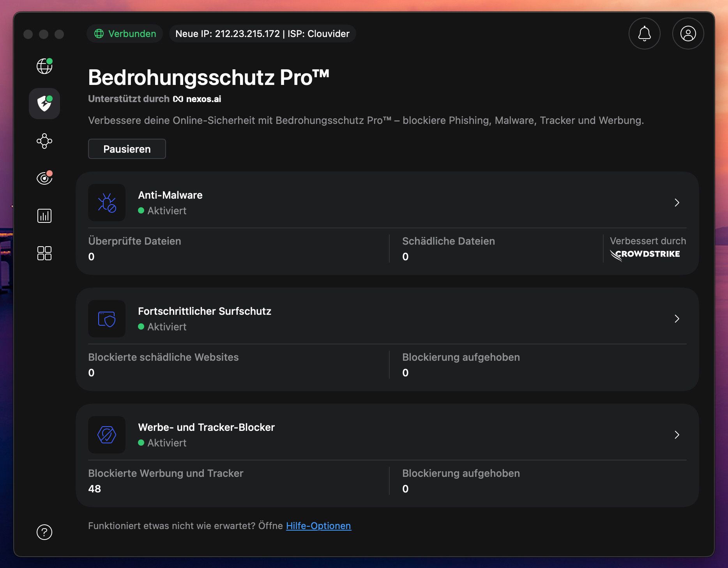
Task: Select the Verbunden status indicator
Action: pos(124,34)
